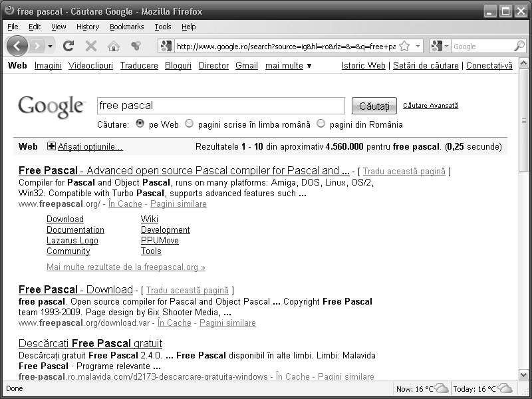Open the 'Free Pascal - Advanced open source' result
532x399 pixels.
[x=184, y=170]
